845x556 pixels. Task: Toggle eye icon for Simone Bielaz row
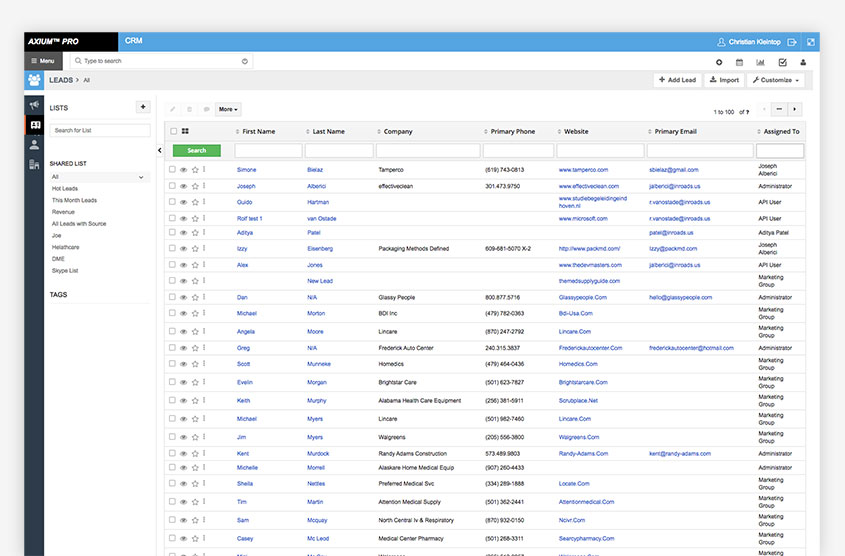[183, 170]
